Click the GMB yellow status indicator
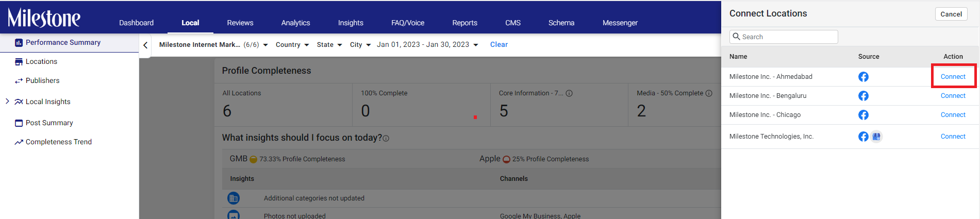This screenshot has width=980, height=219. [253, 160]
